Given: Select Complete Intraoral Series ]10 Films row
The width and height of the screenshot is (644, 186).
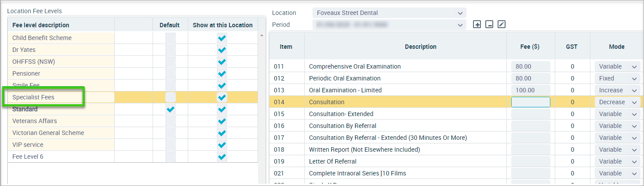Looking at the screenshot, I should (456, 173).
